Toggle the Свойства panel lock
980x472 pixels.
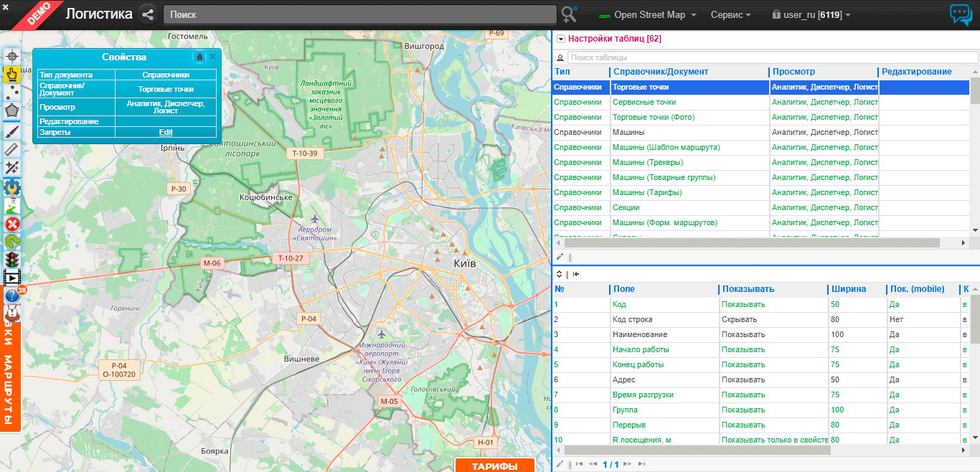(199, 57)
